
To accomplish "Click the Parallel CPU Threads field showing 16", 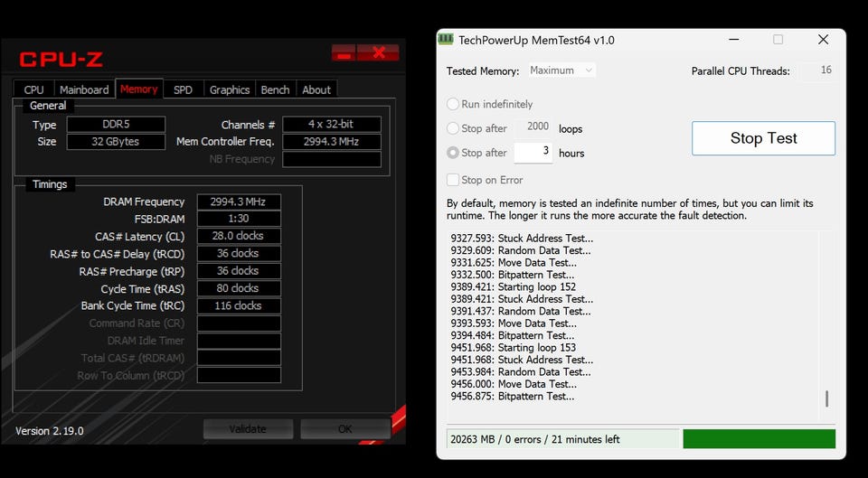I will 817,70.
